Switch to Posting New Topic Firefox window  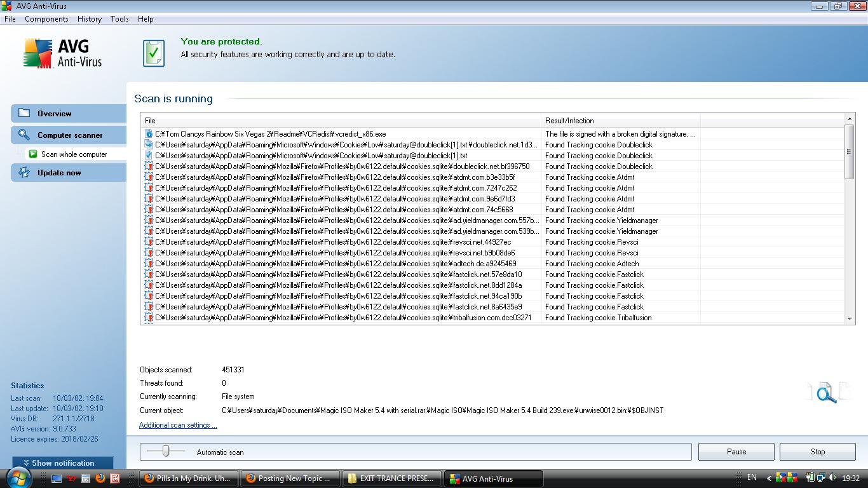pyautogui.click(x=290, y=478)
